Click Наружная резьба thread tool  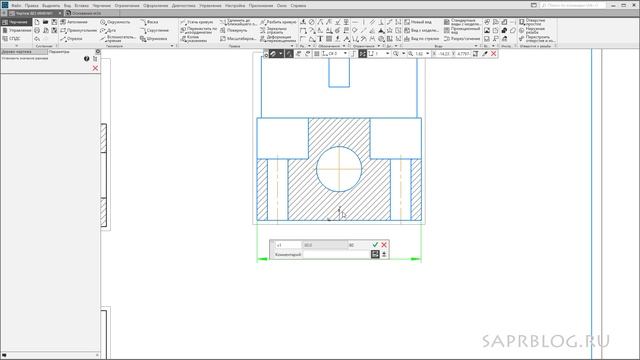pyautogui.click(x=532, y=30)
